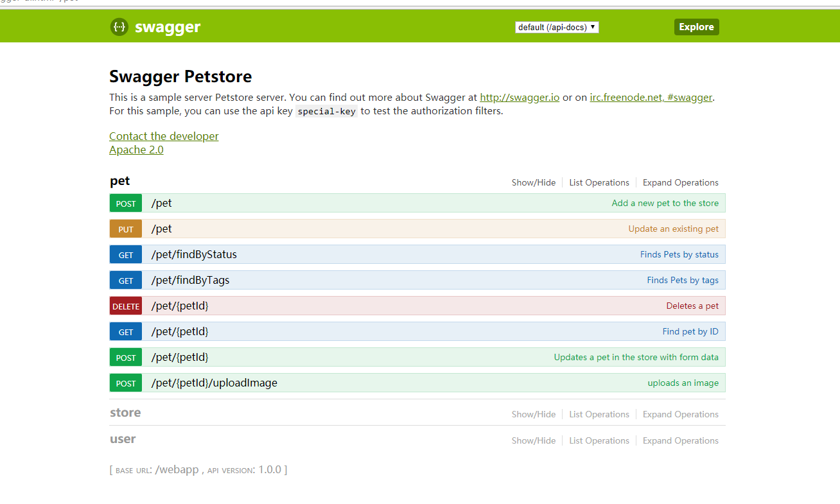
Task: Click POST badge for Add a new pet
Action: point(126,203)
